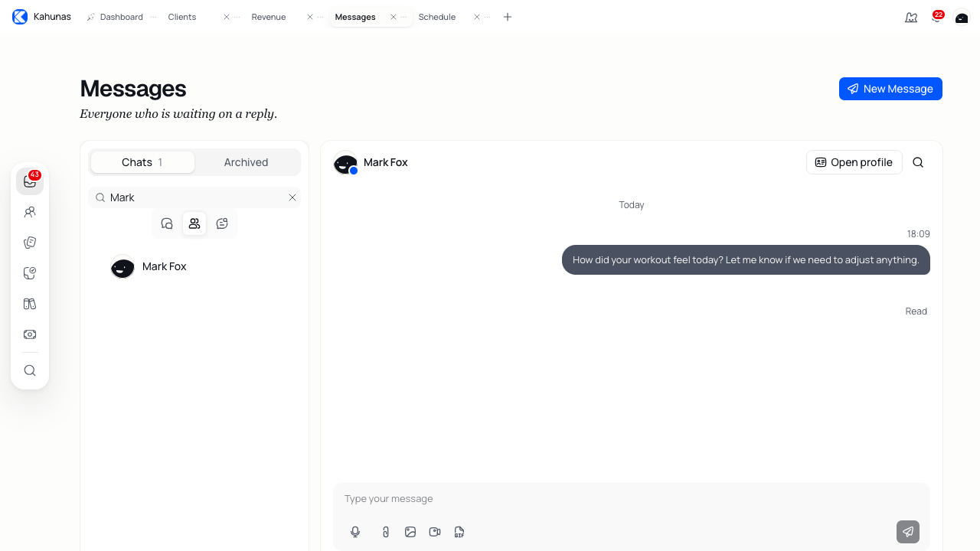Open the GIF picker icon

click(459, 532)
